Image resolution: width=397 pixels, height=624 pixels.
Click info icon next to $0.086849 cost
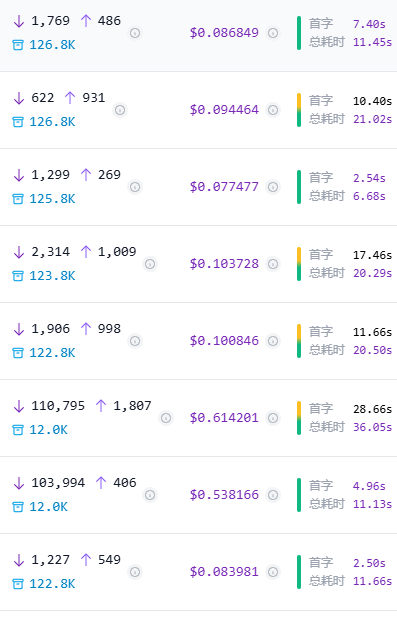click(273, 33)
